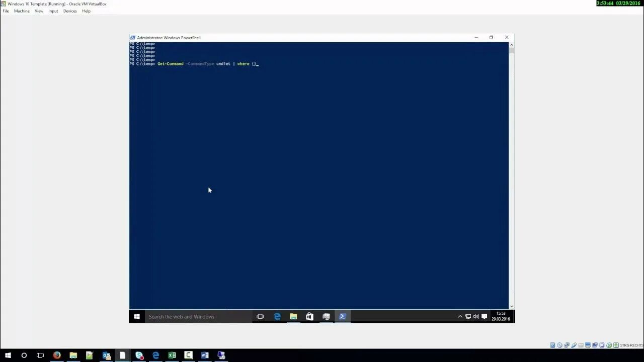Screen dimensions: 644x362
Task: Select the active blank-page host taskbar icon
Action: [122, 355]
